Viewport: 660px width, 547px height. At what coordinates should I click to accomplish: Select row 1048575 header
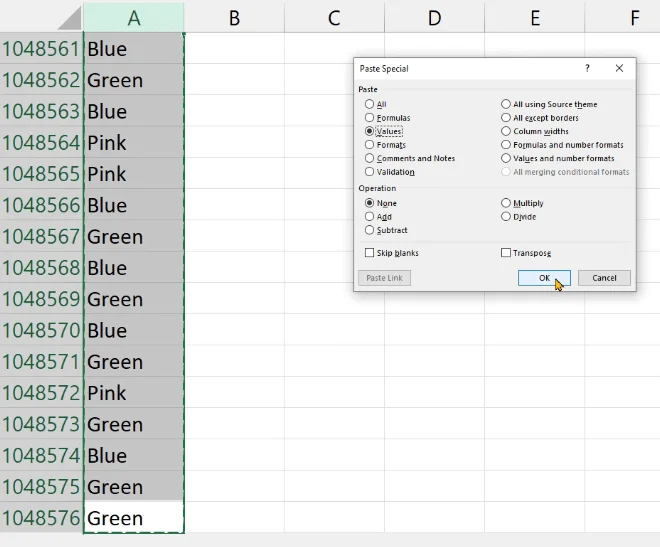[x=41, y=486]
